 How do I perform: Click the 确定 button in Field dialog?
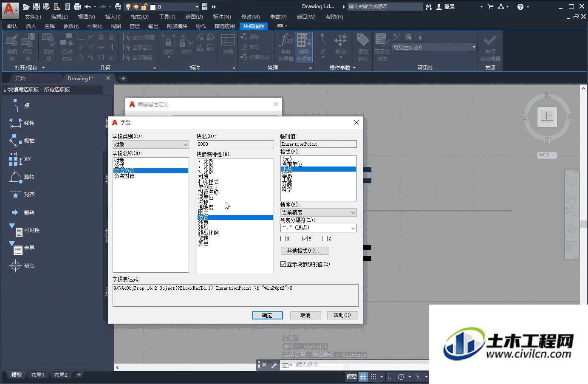point(267,315)
